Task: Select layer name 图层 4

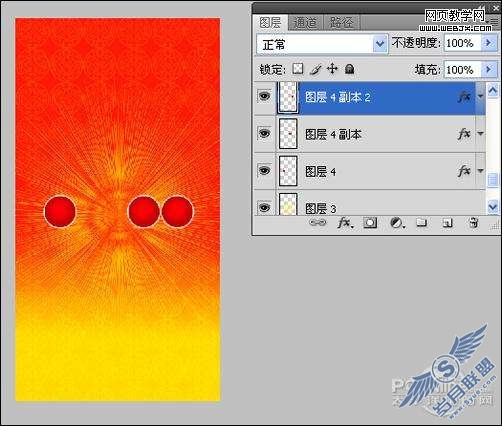Action: tap(321, 171)
